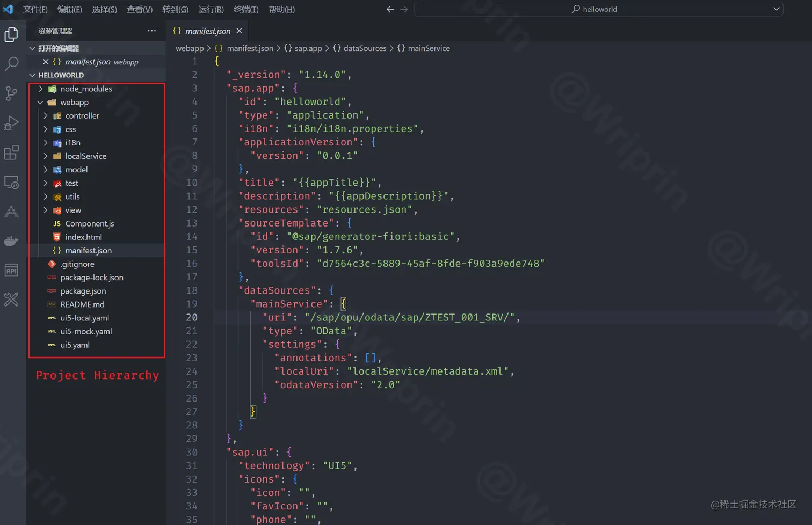Viewport: 812px width, 525px height.
Task: Open the Remote Explorer view
Action: coord(11,182)
